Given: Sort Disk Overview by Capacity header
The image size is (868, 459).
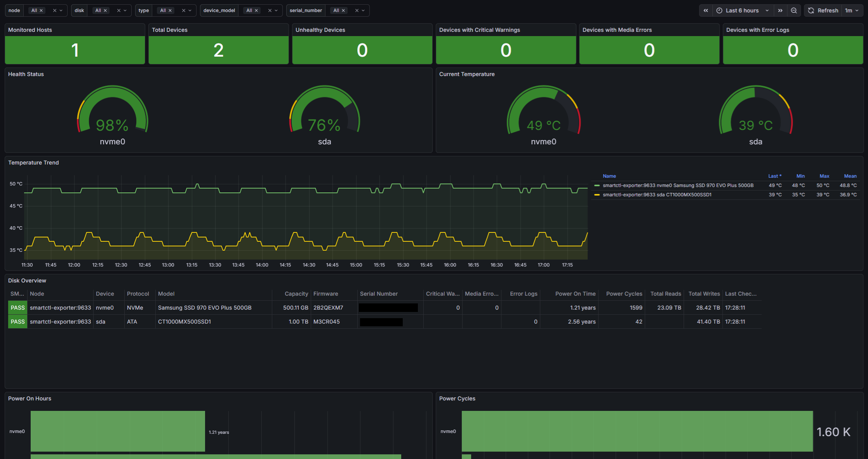Looking at the screenshot, I should 296,294.
